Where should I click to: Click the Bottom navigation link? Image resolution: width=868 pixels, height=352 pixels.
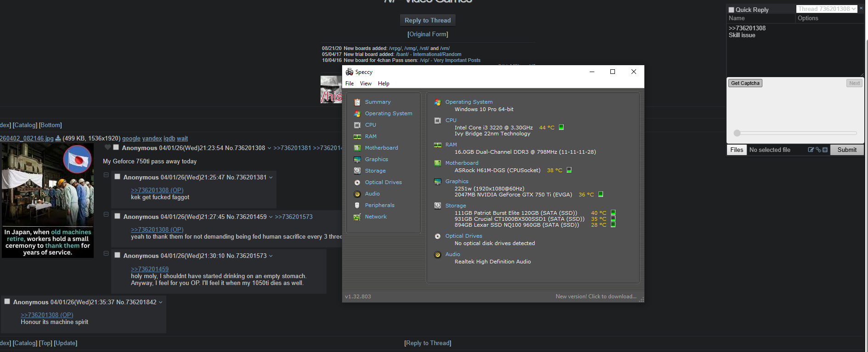tap(51, 125)
